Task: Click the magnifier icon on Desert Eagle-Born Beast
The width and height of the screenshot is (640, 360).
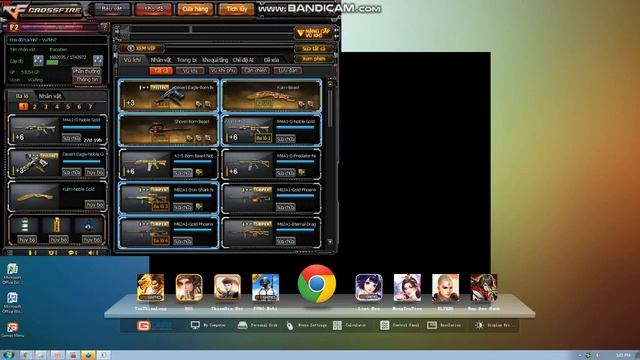Action: point(208,104)
